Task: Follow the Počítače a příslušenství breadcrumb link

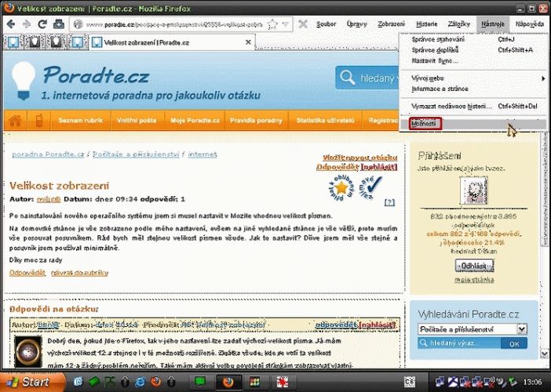Action: click(x=136, y=154)
